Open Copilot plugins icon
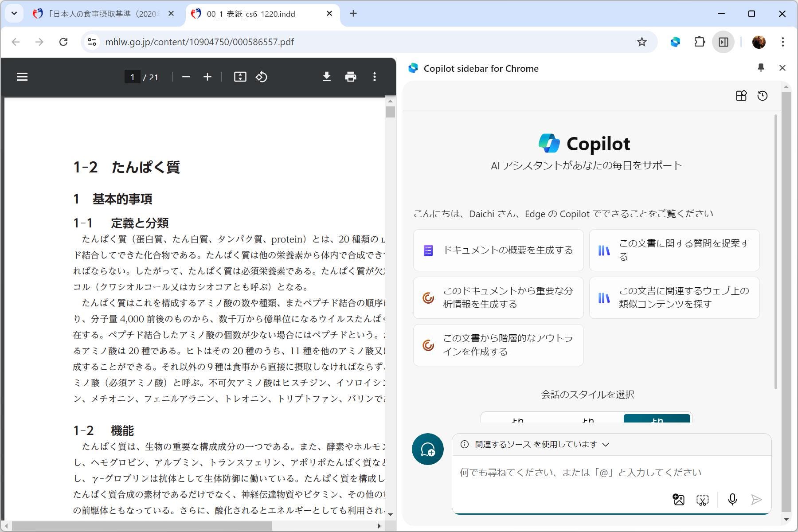 click(741, 96)
